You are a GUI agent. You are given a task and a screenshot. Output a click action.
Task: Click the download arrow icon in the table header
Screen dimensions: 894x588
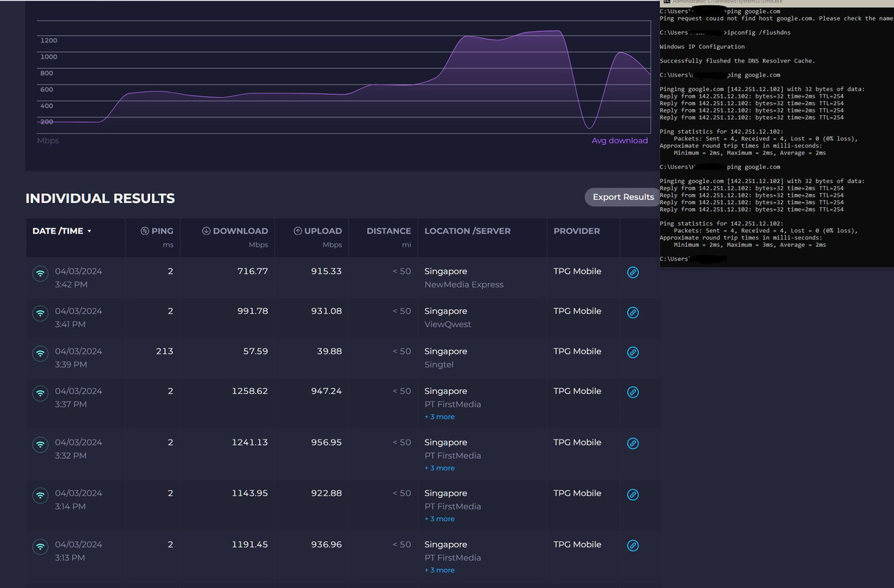coord(207,231)
